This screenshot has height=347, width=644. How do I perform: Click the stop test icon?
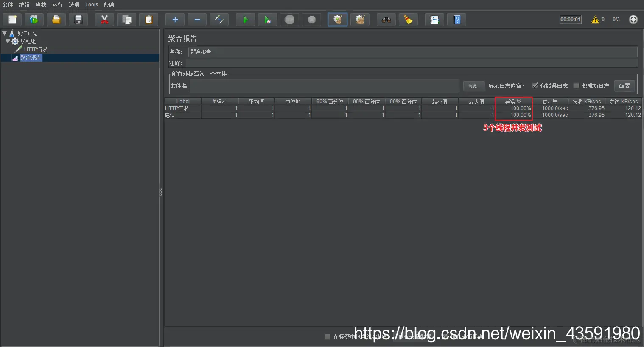[x=289, y=19]
